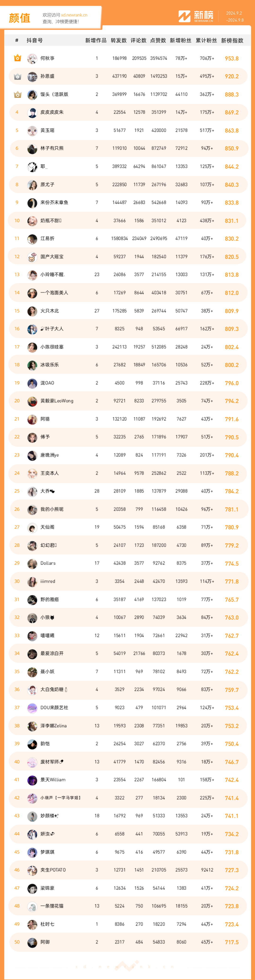Select the 黄毅豪LeoWong account name
255x980 pixels.
coord(57,401)
